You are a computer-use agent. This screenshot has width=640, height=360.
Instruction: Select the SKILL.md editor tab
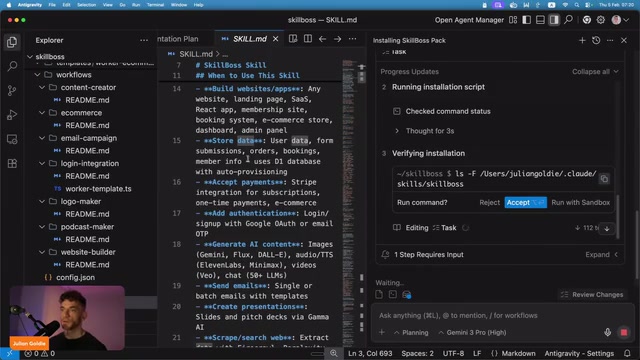[x=249, y=39]
